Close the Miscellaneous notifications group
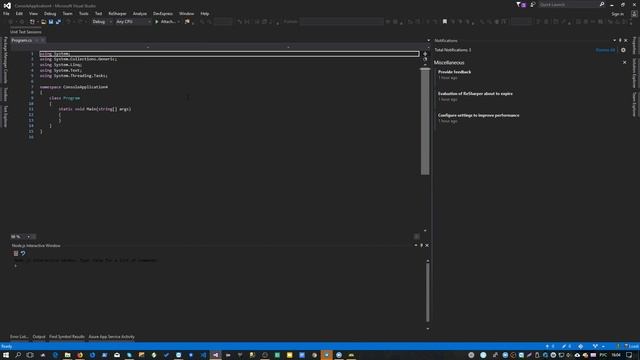 624,62
